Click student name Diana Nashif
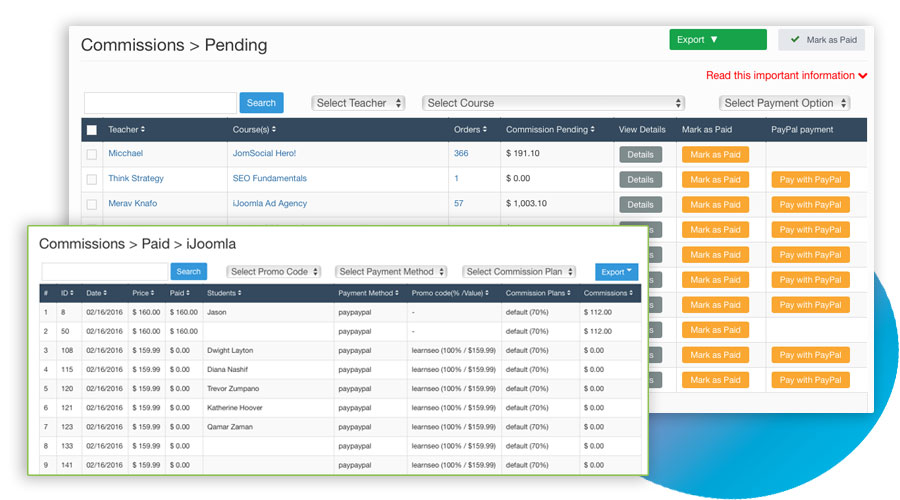Viewport: 900px width, 500px height. point(227,370)
